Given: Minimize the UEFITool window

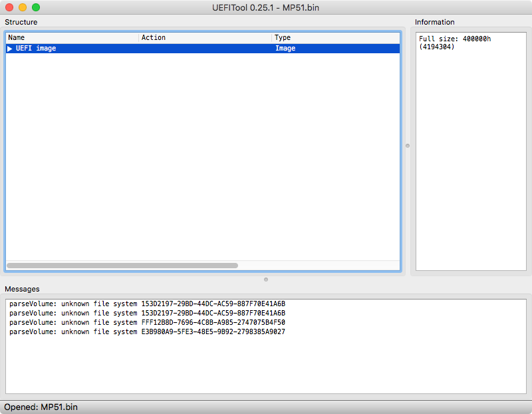Looking at the screenshot, I should point(23,7).
